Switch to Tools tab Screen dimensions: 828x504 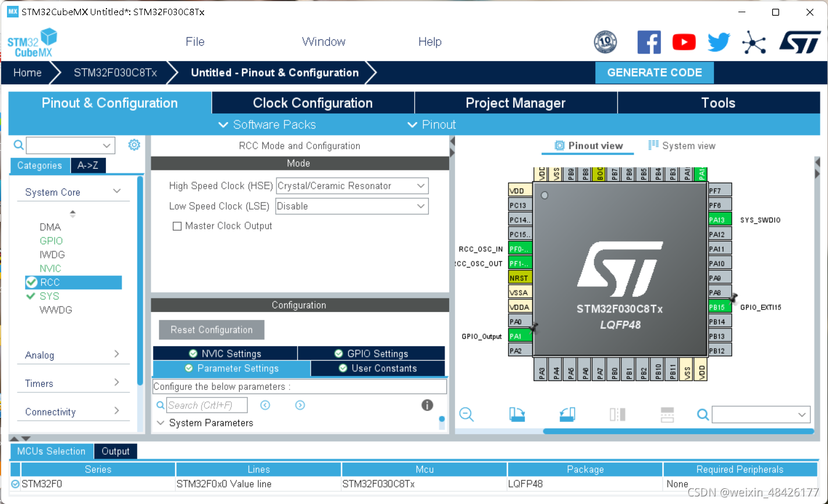click(719, 103)
